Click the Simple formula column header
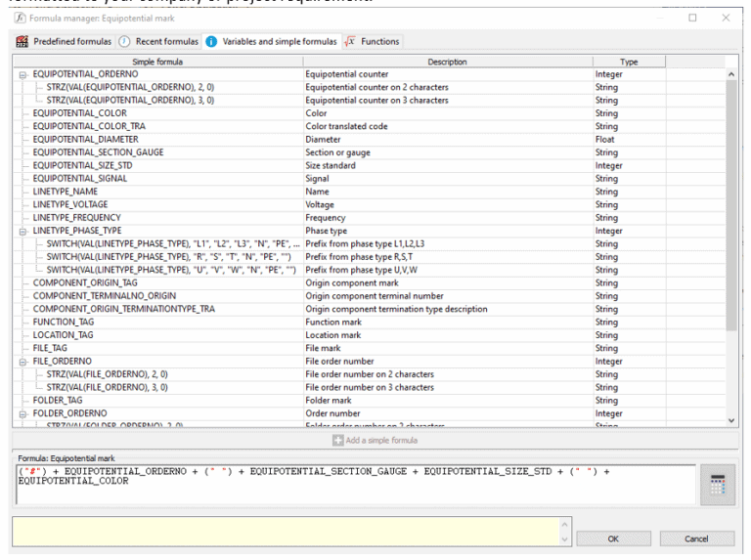The width and height of the screenshot is (751, 560). point(157,62)
